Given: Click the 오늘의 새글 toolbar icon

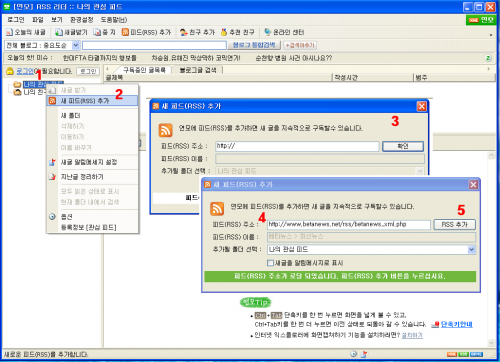Looking at the screenshot, I should [9, 32].
